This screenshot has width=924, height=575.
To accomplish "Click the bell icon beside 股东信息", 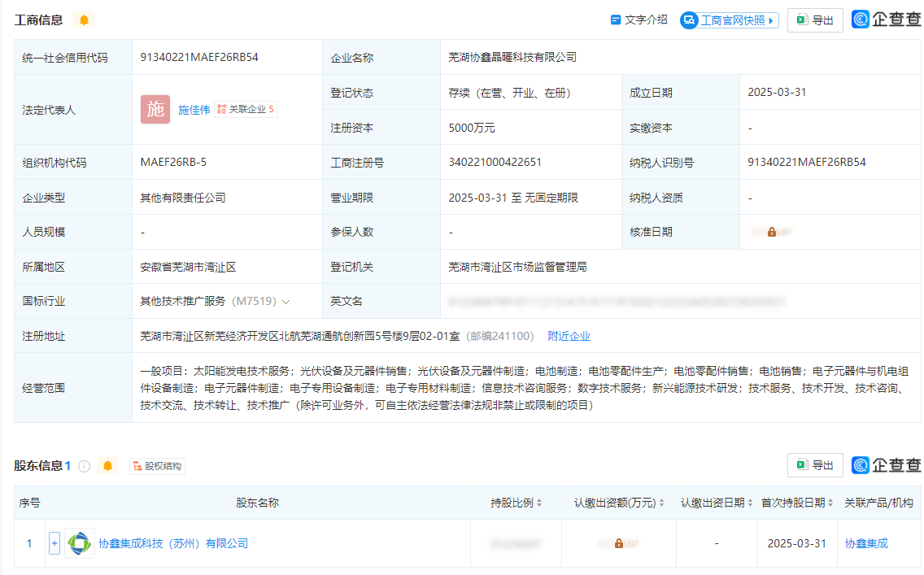I will 107,466.
